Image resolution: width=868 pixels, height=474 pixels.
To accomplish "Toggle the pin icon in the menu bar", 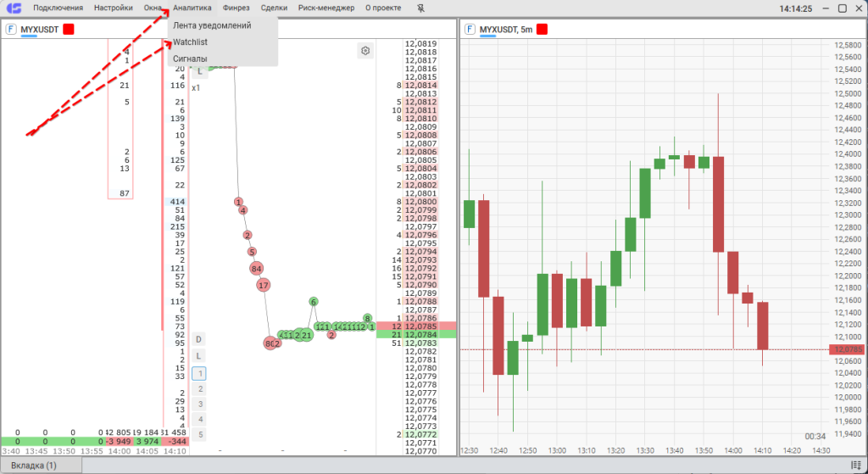I will (x=420, y=8).
